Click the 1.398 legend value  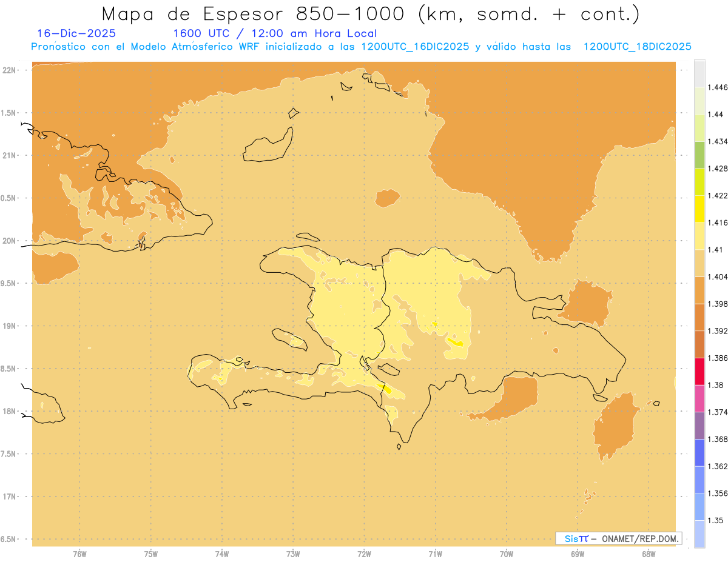(718, 304)
